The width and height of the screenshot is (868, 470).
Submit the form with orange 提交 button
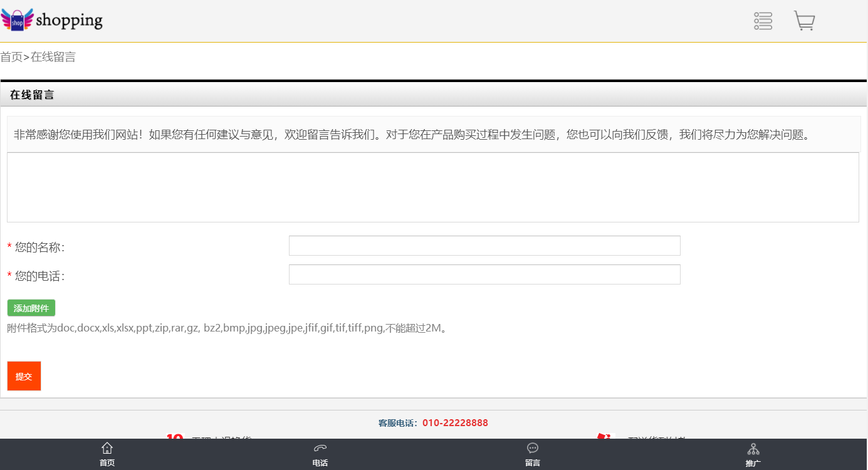tap(24, 376)
